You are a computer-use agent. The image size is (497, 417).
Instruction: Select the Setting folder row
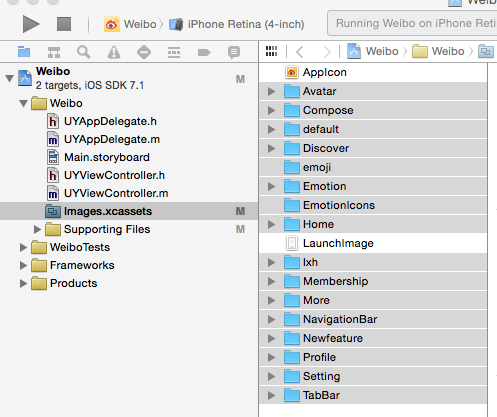pyautogui.click(x=373, y=377)
